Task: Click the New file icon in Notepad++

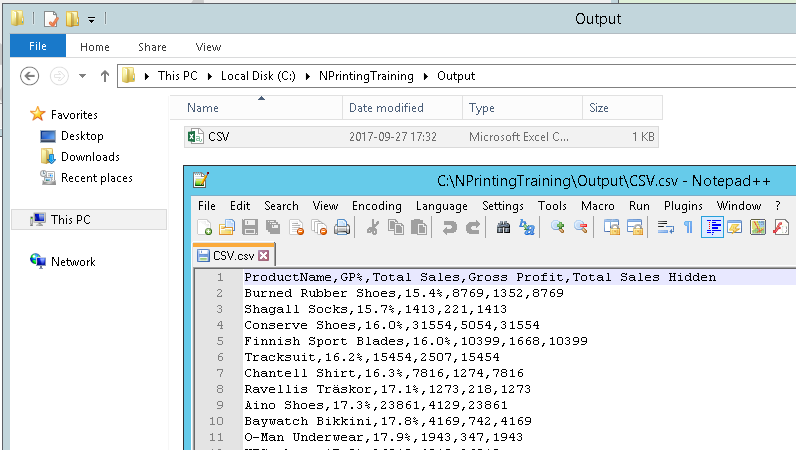Action: (205, 228)
